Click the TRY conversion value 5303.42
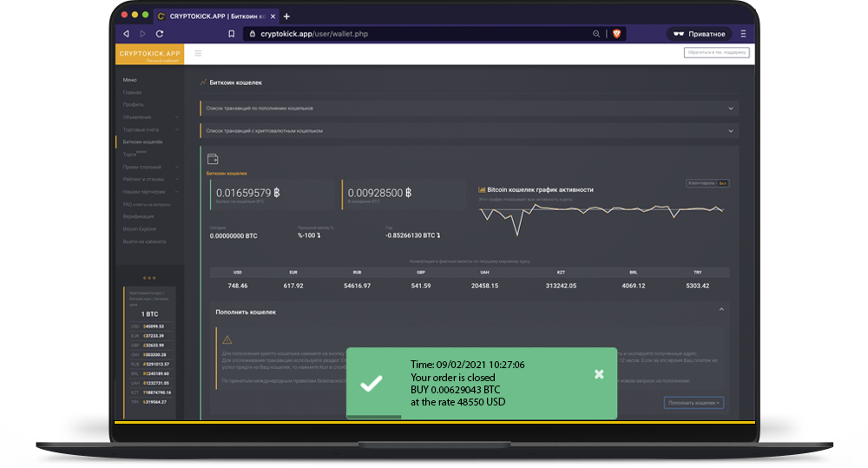 (x=698, y=286)
